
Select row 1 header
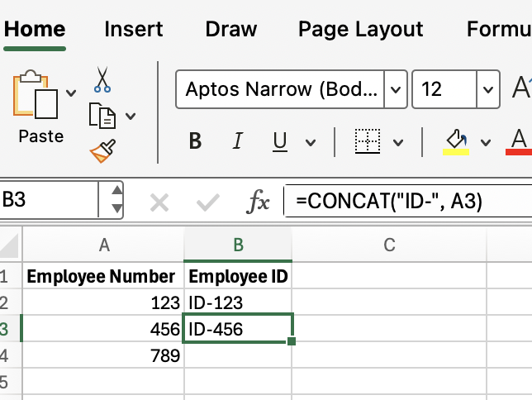tap(10, 276)
